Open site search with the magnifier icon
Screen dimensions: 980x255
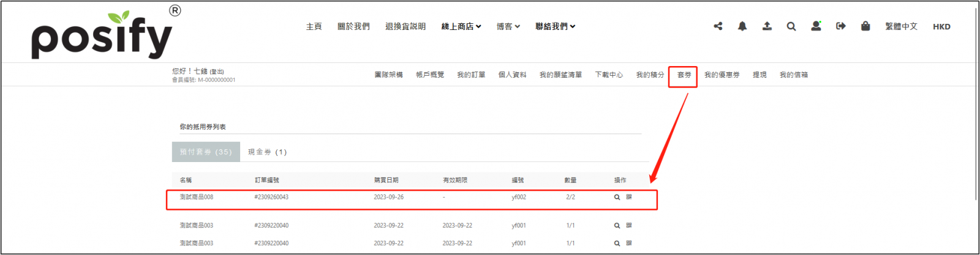[x=791, y=26]
